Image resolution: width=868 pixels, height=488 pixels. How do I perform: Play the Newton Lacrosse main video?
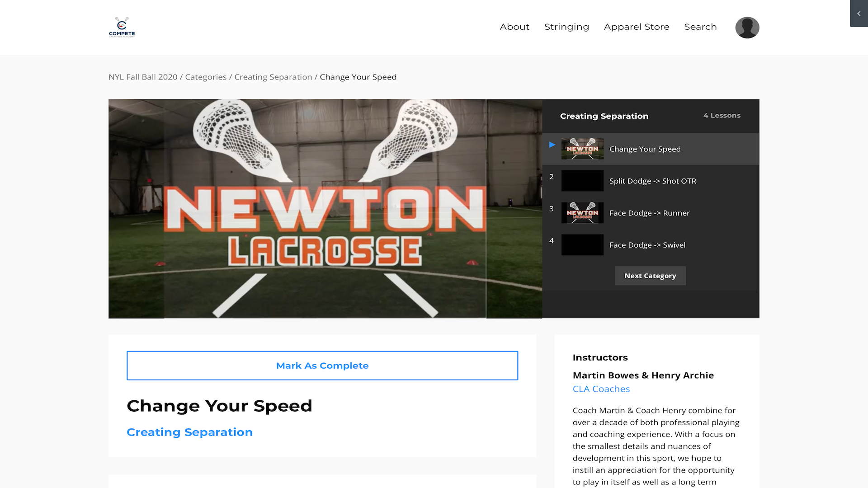point(325,209)
